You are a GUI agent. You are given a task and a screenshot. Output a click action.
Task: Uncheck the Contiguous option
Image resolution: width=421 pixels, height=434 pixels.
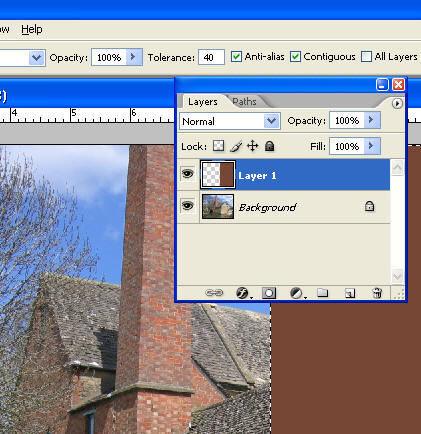(295, 57)
